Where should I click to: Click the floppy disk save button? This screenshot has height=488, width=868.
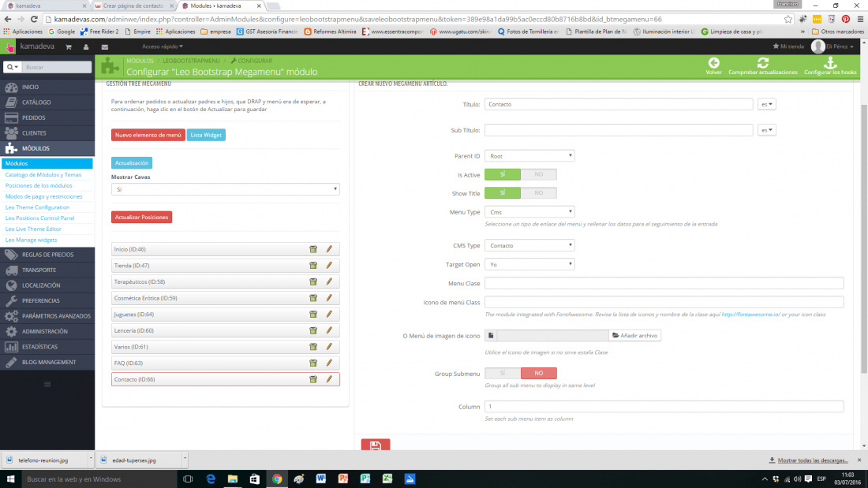376,445
